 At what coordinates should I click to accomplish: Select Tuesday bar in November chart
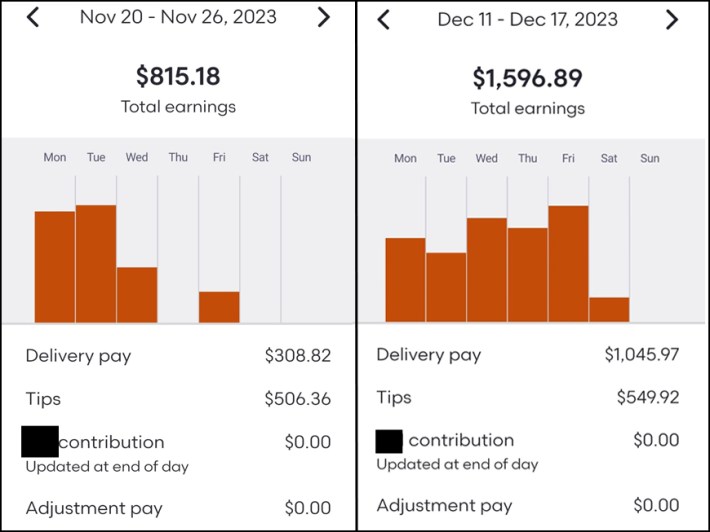pyautogui.click(x=96, y=263)
